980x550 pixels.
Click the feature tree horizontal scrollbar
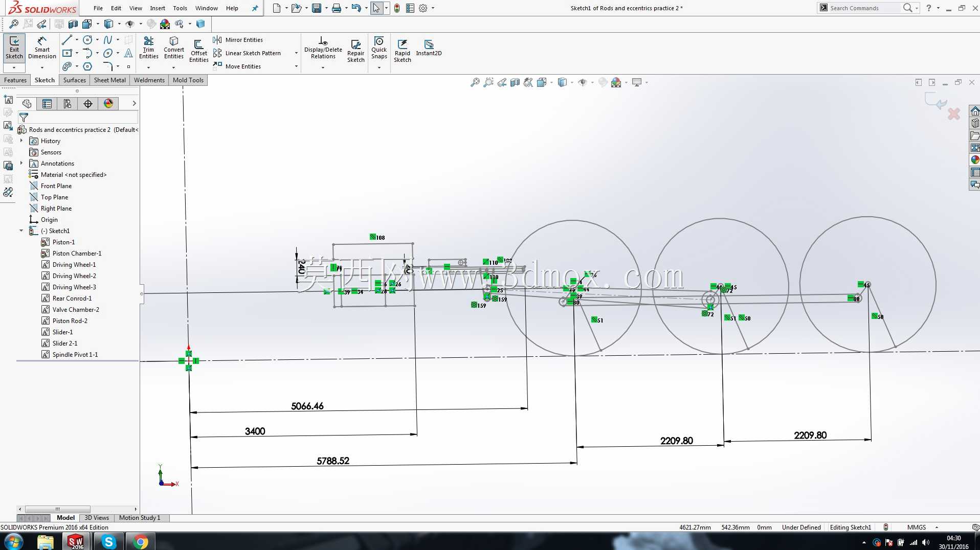(58, 509)
